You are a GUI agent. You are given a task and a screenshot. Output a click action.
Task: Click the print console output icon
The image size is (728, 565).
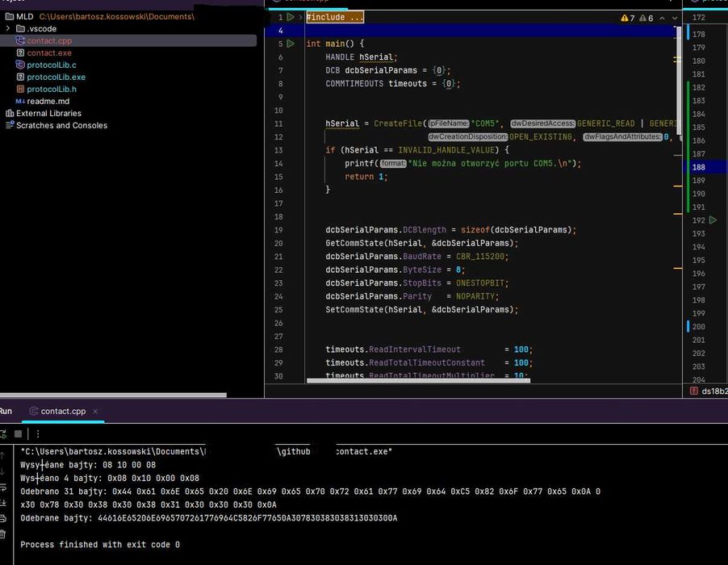pos(4,520)
